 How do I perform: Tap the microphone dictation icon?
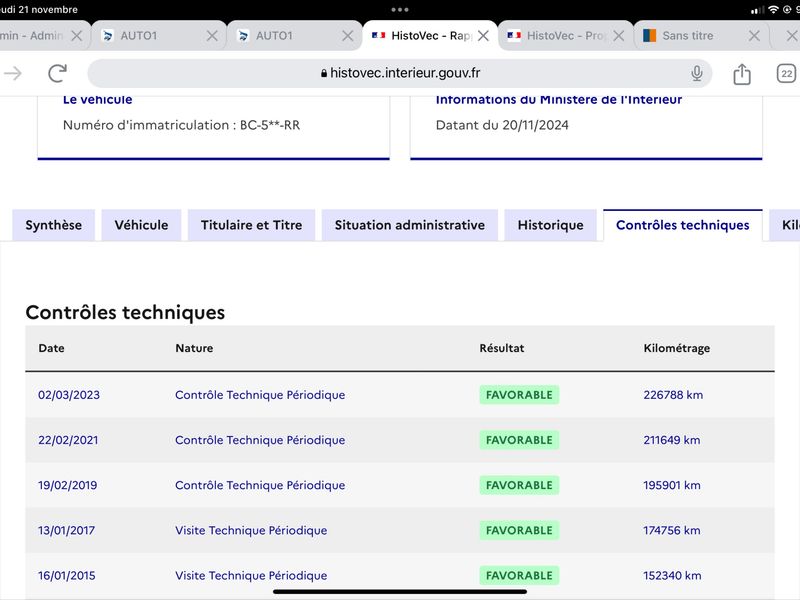click(696, 73)
